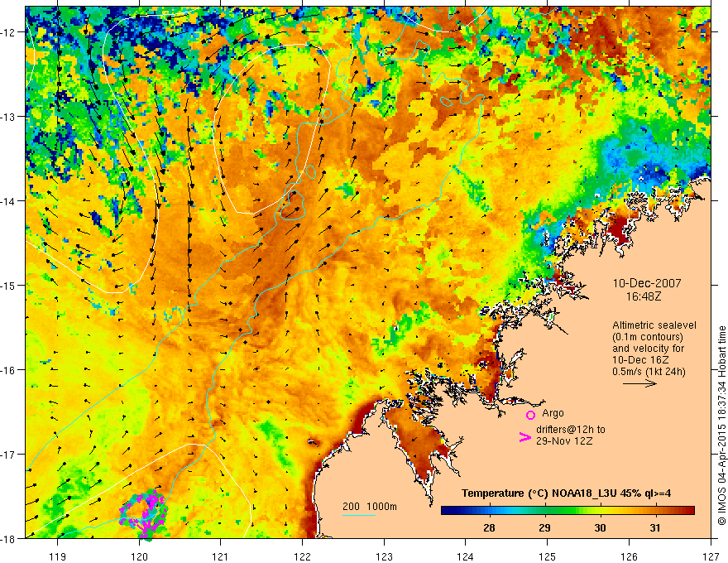
Task: Click longitude axis label 120
Action: (139, 556)
